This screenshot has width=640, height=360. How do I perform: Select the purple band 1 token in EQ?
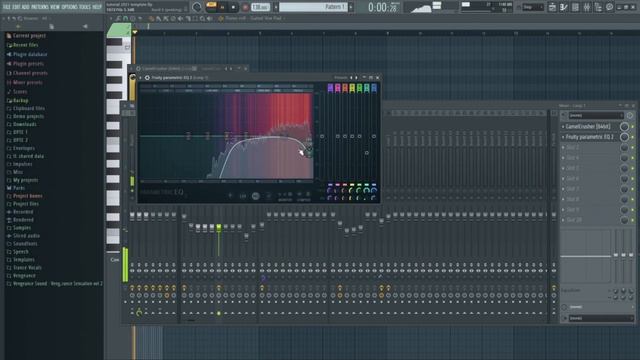click(330, 88)
